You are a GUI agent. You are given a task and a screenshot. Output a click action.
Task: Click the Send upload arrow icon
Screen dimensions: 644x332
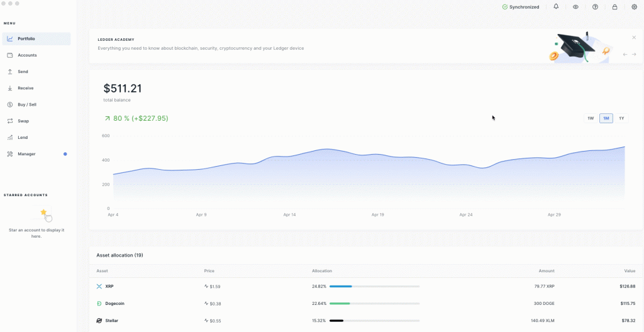[10, 72]
